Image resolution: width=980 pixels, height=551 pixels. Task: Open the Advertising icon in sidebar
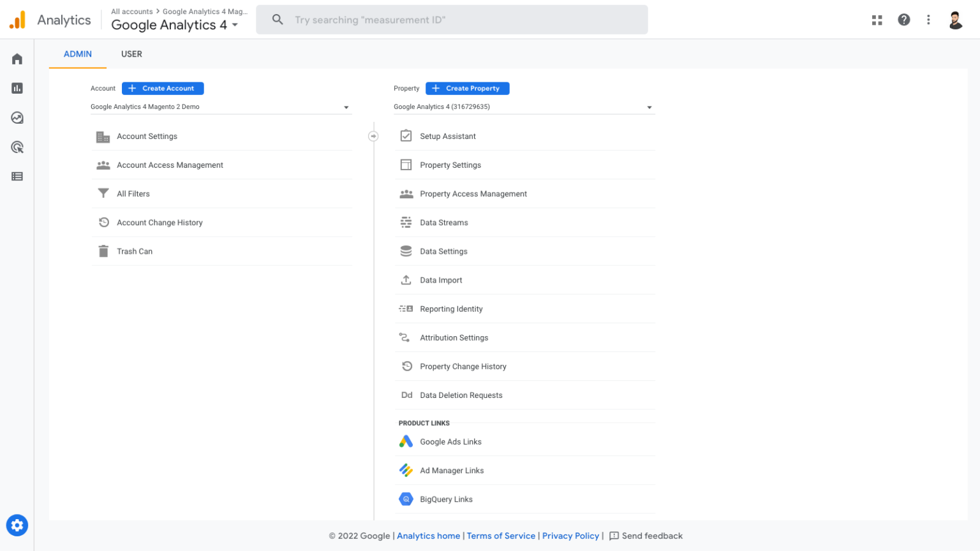(17, 147)
